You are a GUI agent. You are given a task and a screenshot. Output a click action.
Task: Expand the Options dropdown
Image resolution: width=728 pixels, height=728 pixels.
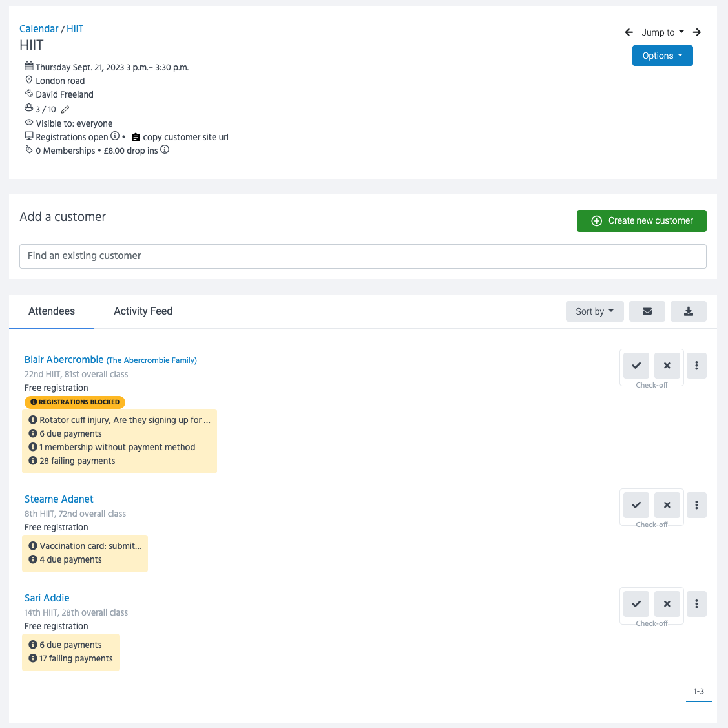[662, 56]
